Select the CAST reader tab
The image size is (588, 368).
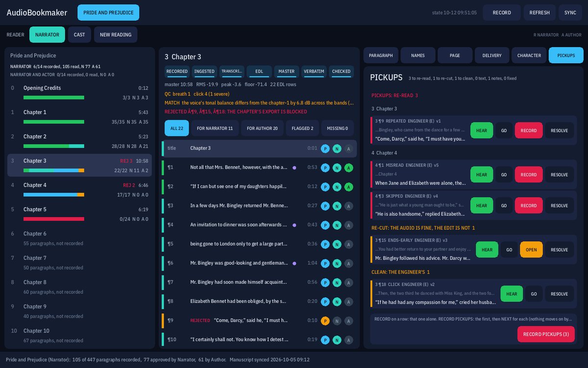(x=79, y=35)
